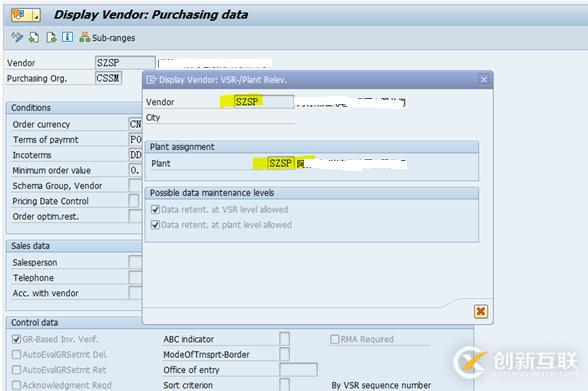Screen dimensions: 588x391
Task: Click the Order optim.rest. field
Action: coord(135,216)
